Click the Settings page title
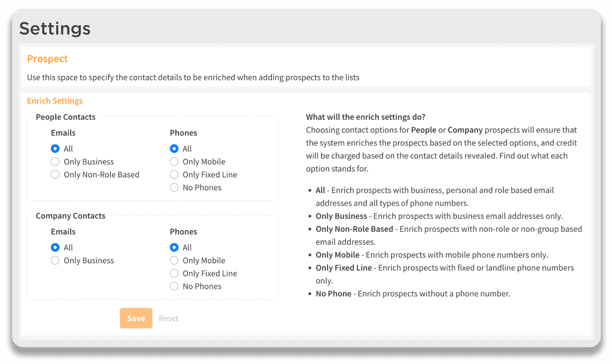Image resolution: width=612 pixels, height=364 pixels. click(x=55, y=29)
